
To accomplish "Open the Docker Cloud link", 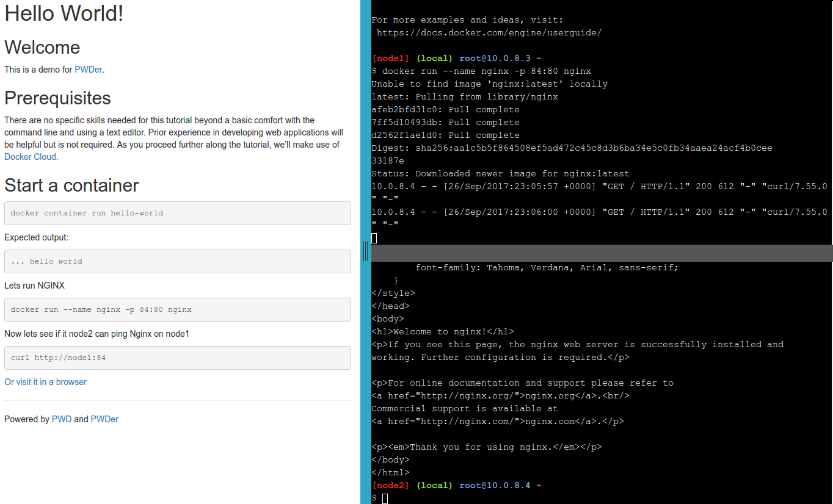I will [30, 157].
